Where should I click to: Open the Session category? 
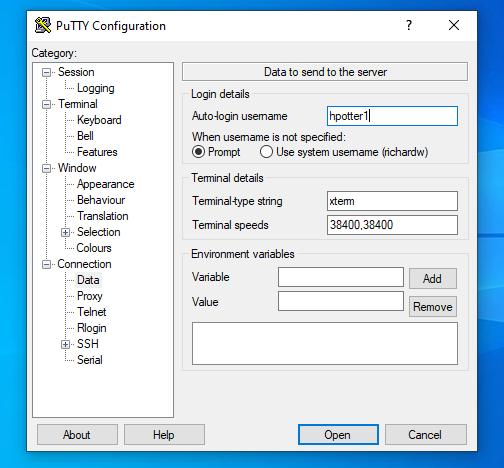[76, 72]
